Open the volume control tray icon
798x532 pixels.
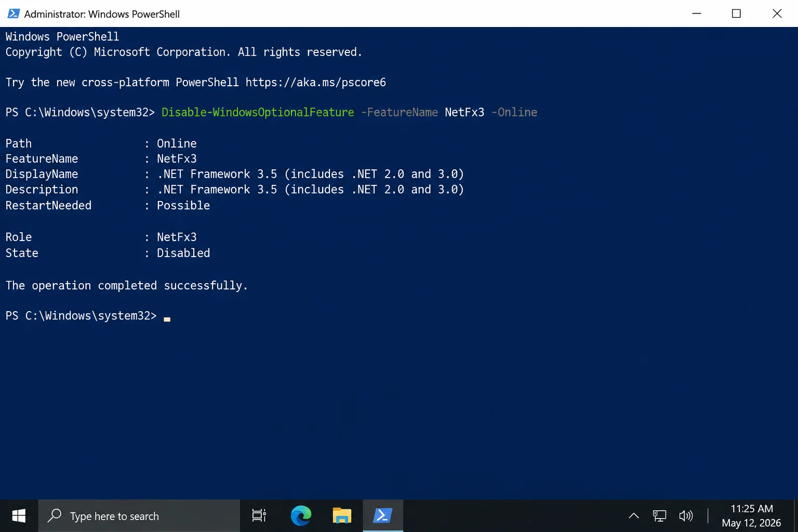click(x=686, y=516)
